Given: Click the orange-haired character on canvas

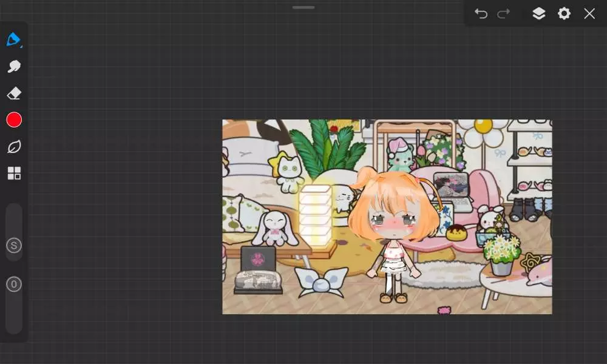Looking at the screenshot, I should (395, 236).
